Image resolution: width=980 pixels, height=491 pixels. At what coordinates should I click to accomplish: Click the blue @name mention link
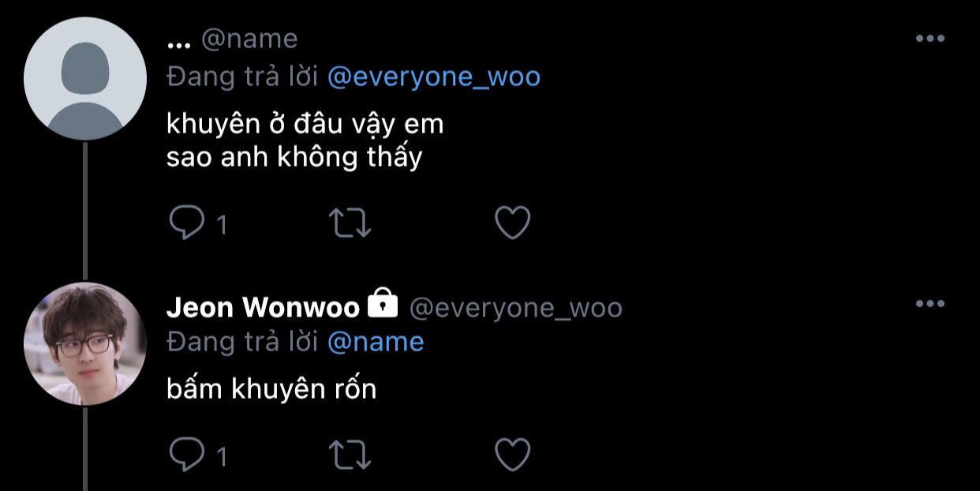(x=376, y=342)
